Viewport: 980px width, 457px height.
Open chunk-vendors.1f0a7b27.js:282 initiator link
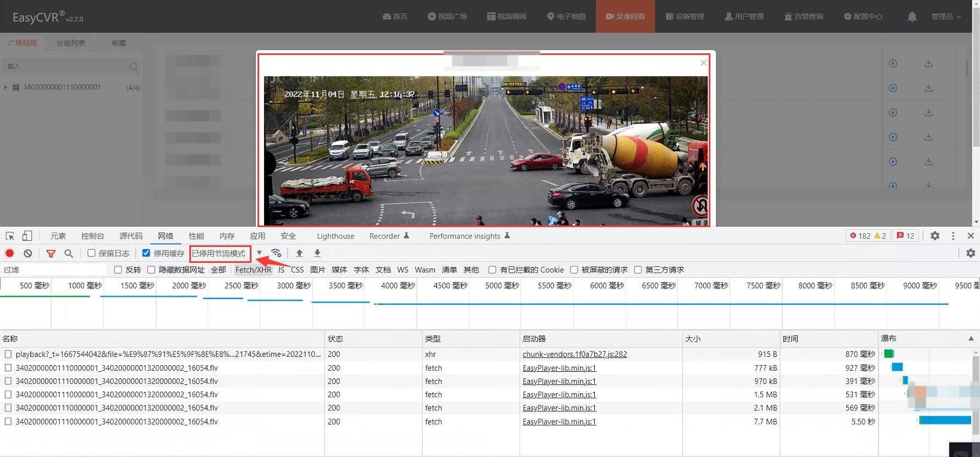[574, 354]
